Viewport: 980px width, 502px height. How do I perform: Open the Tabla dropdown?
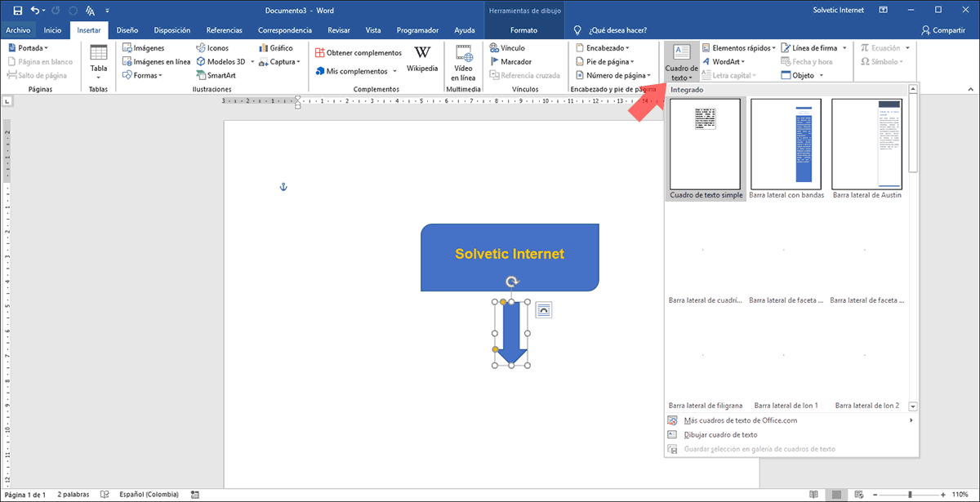click(x=98, y=61)
